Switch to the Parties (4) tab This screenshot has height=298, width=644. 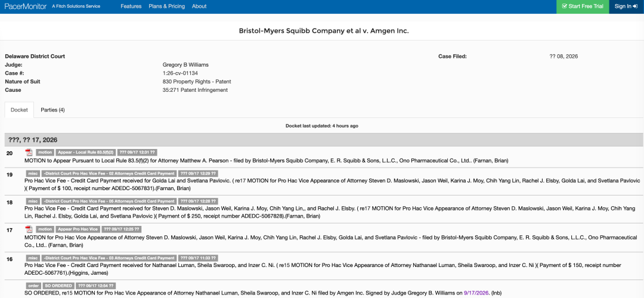[x=52, y=110]
